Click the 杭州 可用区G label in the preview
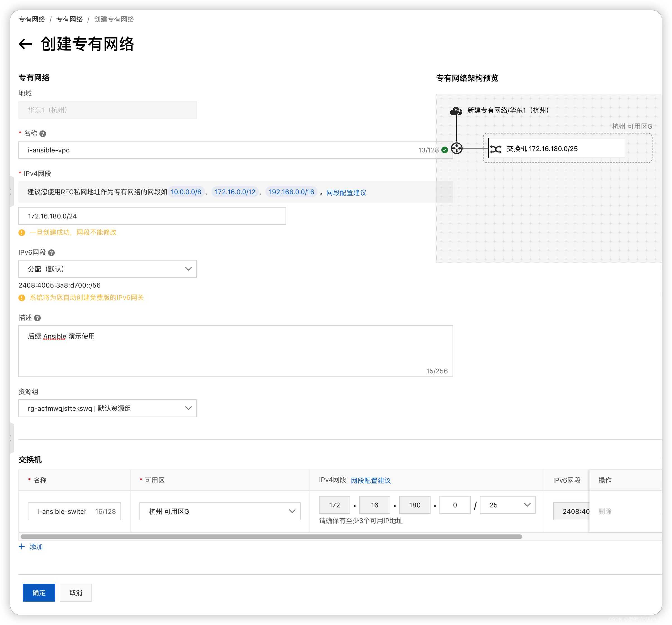The width and height of the screenshot is (672, 625). point(632,126)
